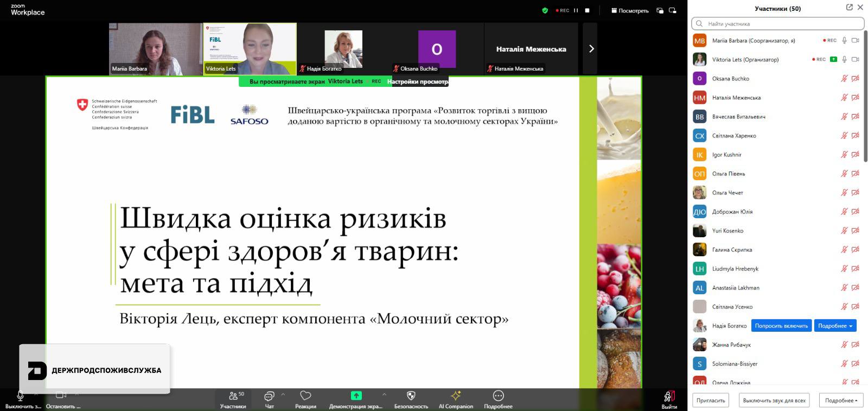Image resolution: width=868 pixels, height=411 pixels.
Task: Pop out the Participants panel
Action: pyautogui.click(x=849, y=8)
